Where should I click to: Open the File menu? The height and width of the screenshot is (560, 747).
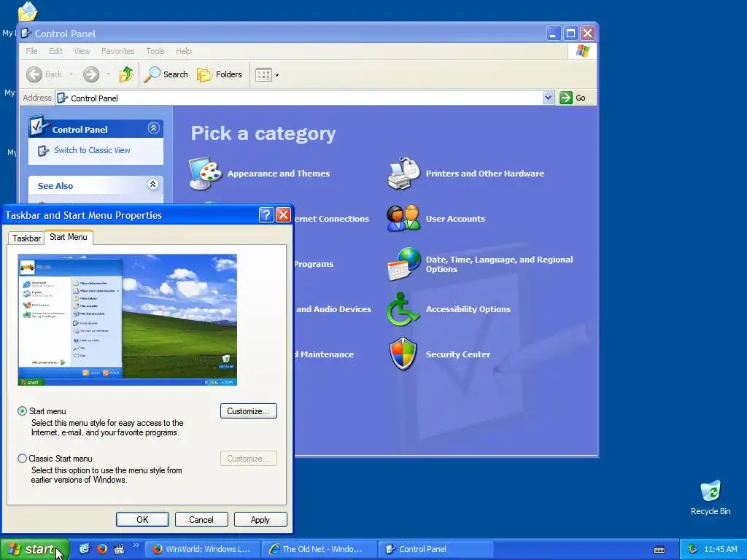(31, 51)
